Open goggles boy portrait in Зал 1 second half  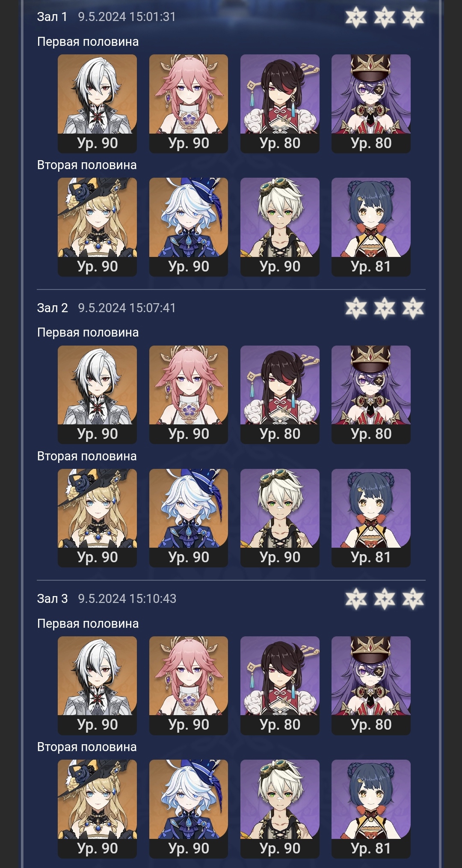tap(280, 227)
